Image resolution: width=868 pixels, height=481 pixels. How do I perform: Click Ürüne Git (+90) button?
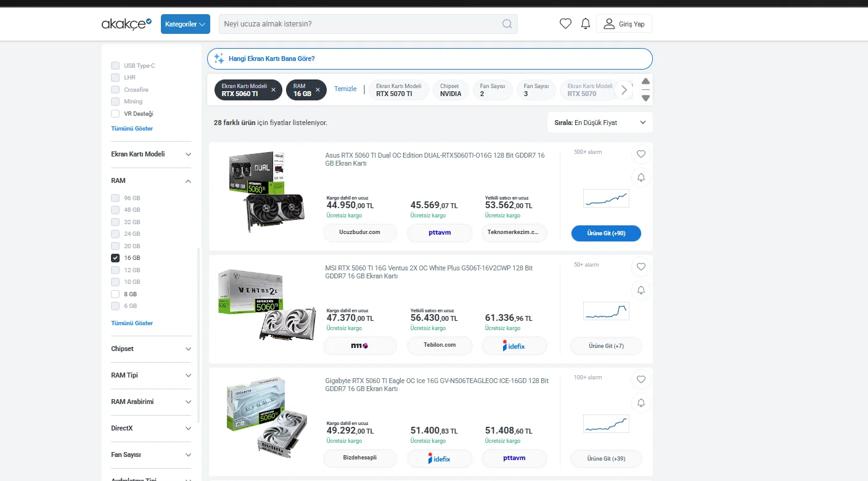606,233
